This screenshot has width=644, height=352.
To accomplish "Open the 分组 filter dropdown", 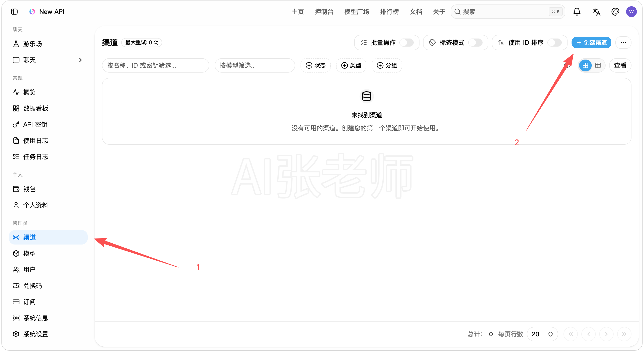I will [386, 66].
